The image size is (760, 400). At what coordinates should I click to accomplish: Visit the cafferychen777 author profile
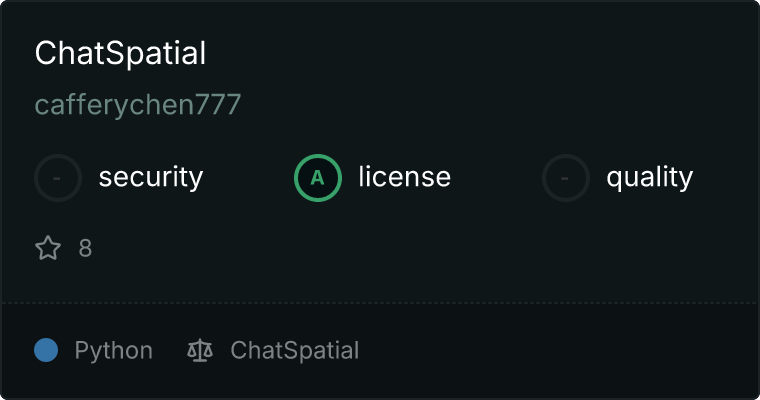138,105
